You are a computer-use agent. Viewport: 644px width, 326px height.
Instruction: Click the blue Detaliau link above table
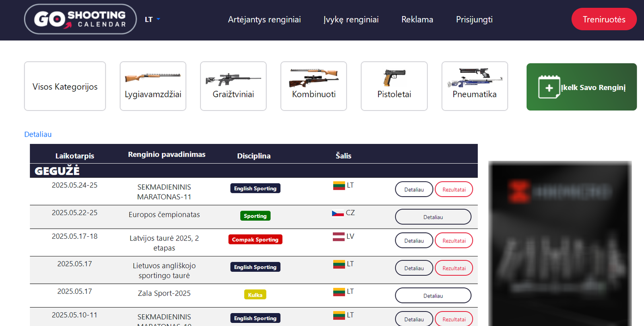pyautogui.click(x=38, y=134)
